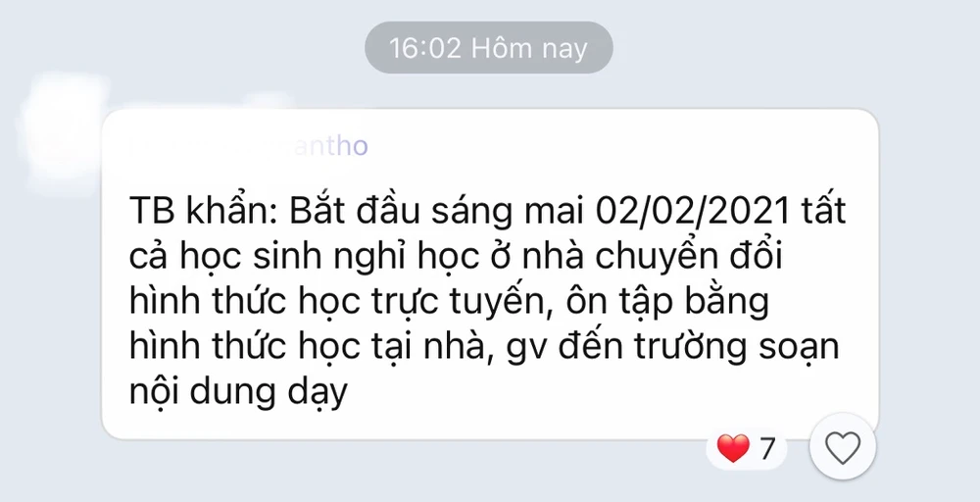Click the line starting 'cả học sinh nghỉ học'
Viewport: 980px width, 502px height.
[456, 258]
